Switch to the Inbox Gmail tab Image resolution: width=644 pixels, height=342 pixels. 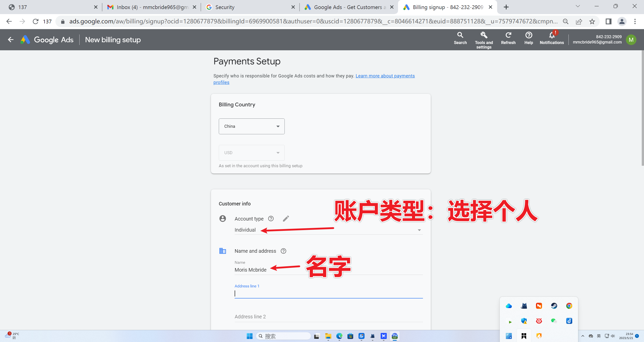[x=151, y=7]
